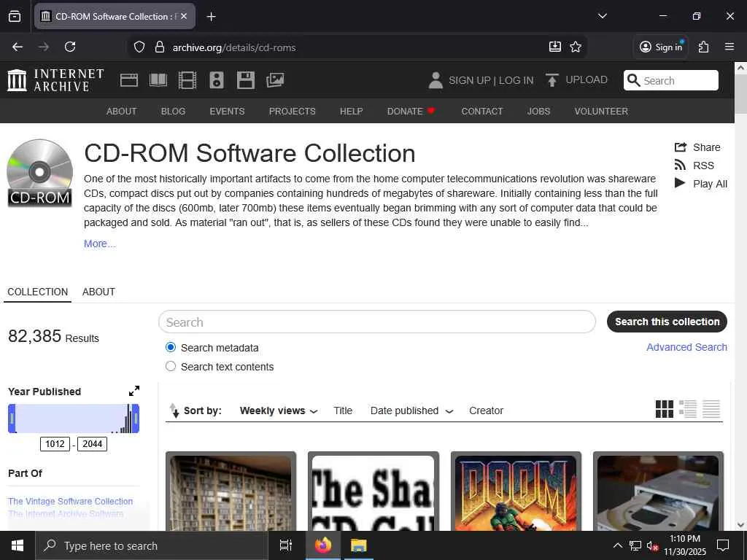The image size is (747, 560).
Task: Click the Share icon
Action: [681, 147]
